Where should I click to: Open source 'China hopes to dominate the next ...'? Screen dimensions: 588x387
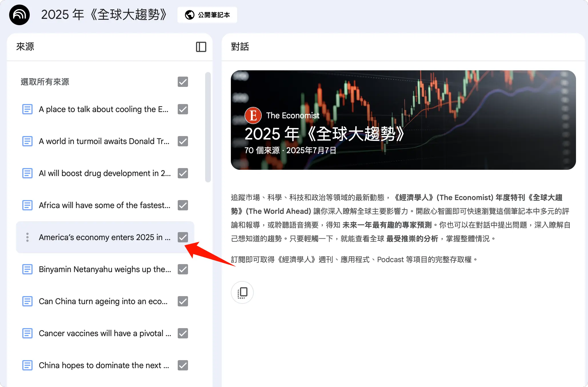click(x=104, y=365)
